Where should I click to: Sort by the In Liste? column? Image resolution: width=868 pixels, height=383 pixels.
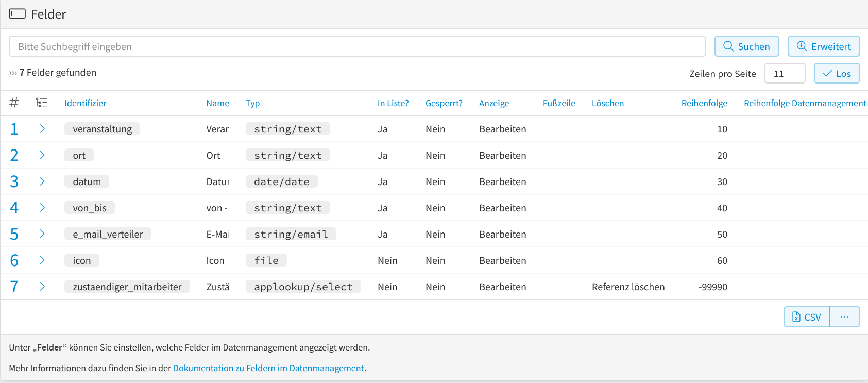393,103
